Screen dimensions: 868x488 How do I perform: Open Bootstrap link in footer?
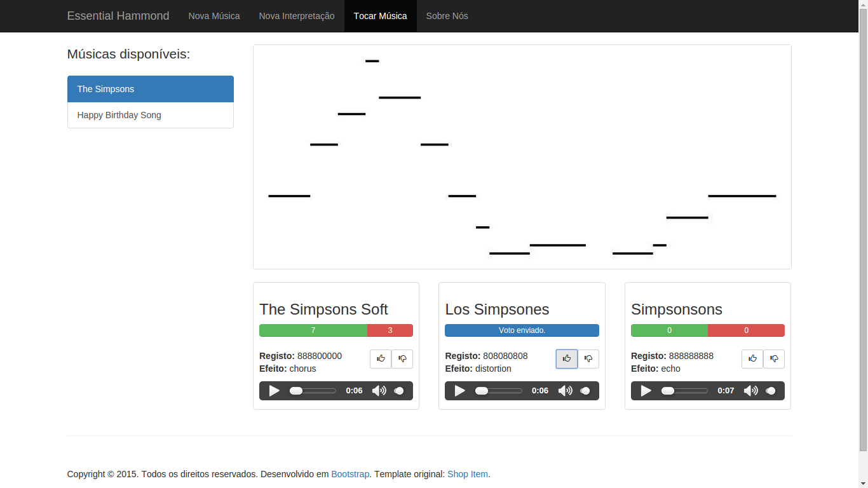tap(350, 474)
